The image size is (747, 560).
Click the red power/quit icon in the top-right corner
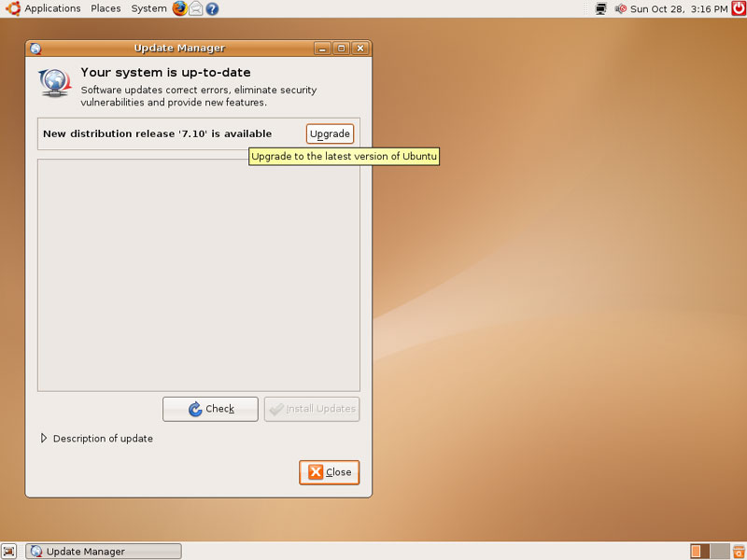tap(739, 8)
